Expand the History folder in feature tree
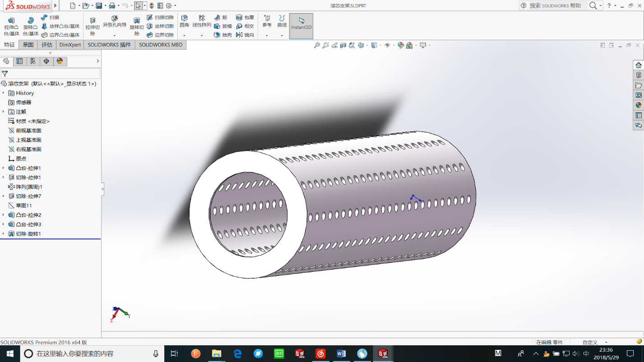This screenshot has height=362, width=644. pyautogui.click(x=4, y=93)
